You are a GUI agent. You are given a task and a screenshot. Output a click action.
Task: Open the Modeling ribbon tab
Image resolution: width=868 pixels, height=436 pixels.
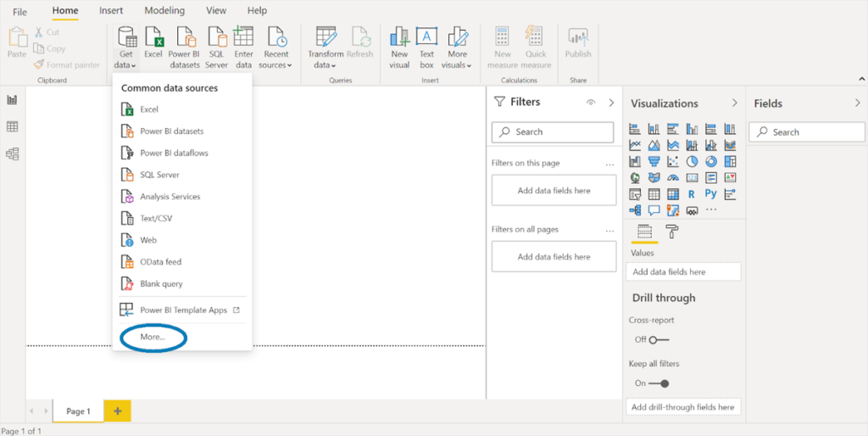click(x=164, y=11)
